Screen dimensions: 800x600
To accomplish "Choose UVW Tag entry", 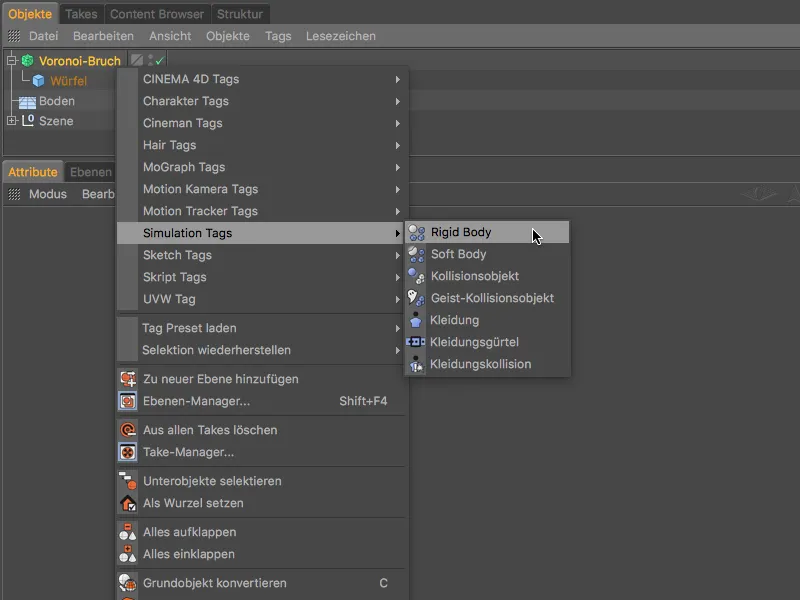I will pyautogui.click(x=263, y=298).
